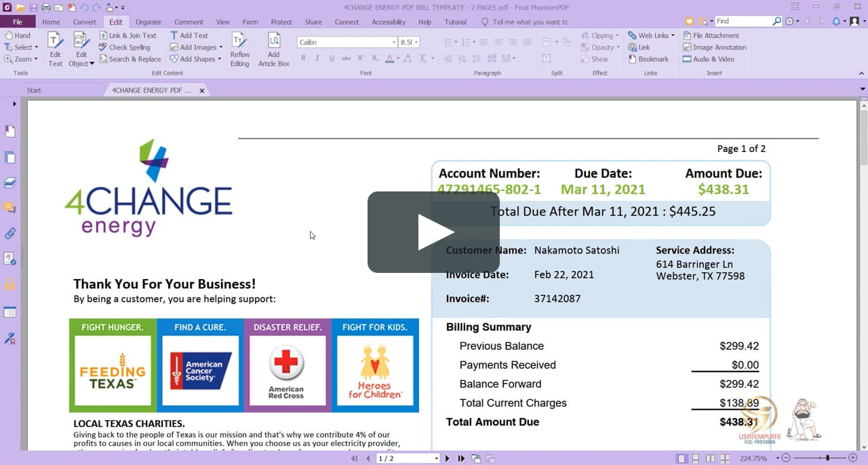Screen dimensions: 868x465
Task: Click the zoom slider handle
Action: (x=827, y=459)
